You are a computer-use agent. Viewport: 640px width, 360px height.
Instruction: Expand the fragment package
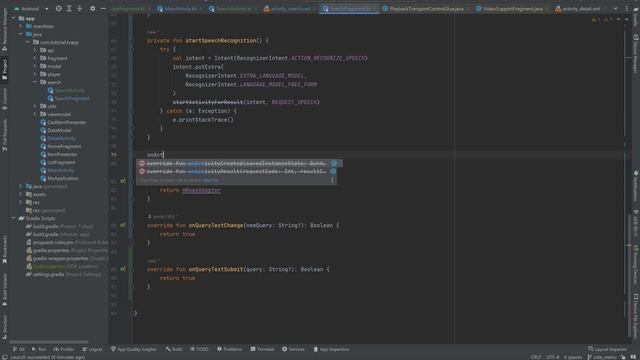click(x=35, y=58)
